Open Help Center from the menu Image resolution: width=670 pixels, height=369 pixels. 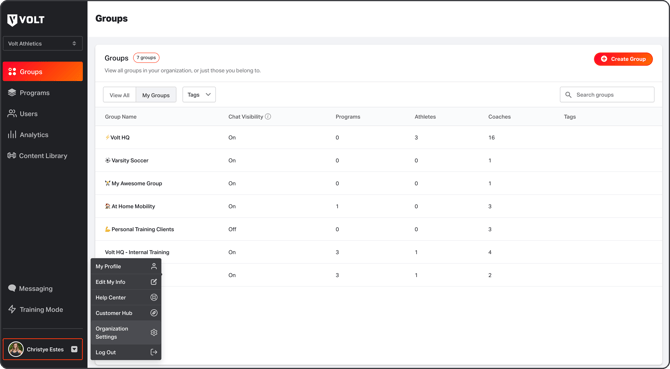126,297
